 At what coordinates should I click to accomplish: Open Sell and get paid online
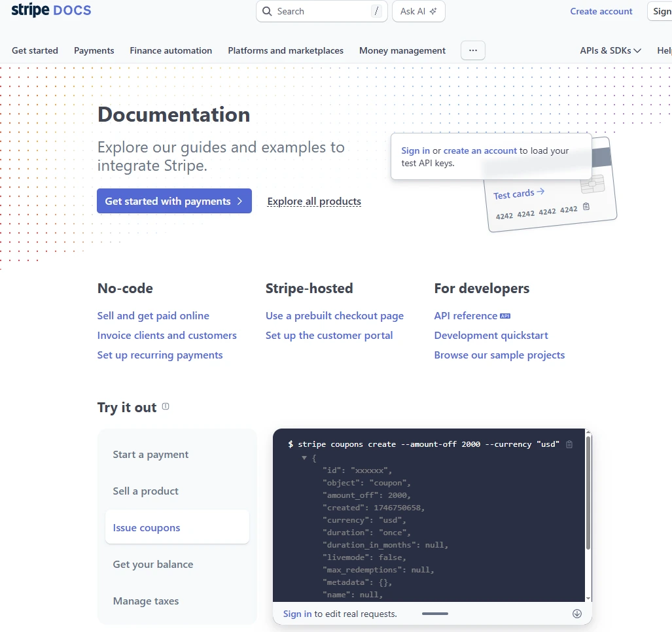coord(153,316)
